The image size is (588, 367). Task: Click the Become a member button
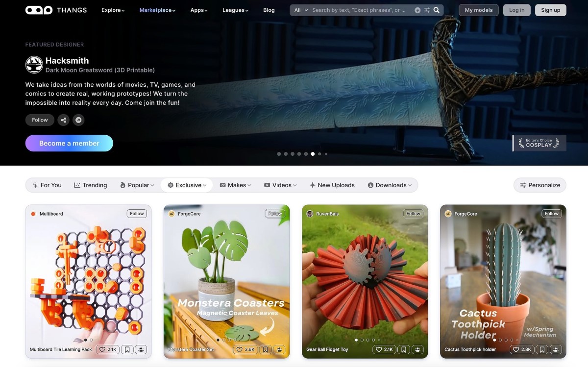pyautogui.click(x=69, y=144)
